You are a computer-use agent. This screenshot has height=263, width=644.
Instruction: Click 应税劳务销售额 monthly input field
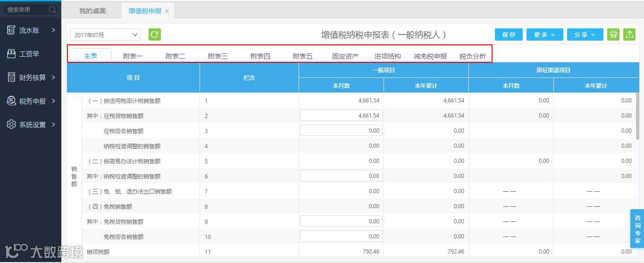[341, 131]
